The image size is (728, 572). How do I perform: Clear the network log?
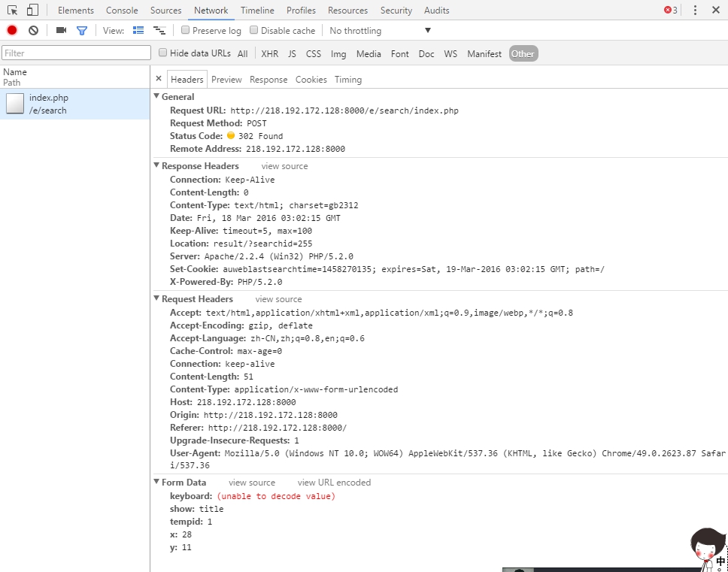(33, 30)
